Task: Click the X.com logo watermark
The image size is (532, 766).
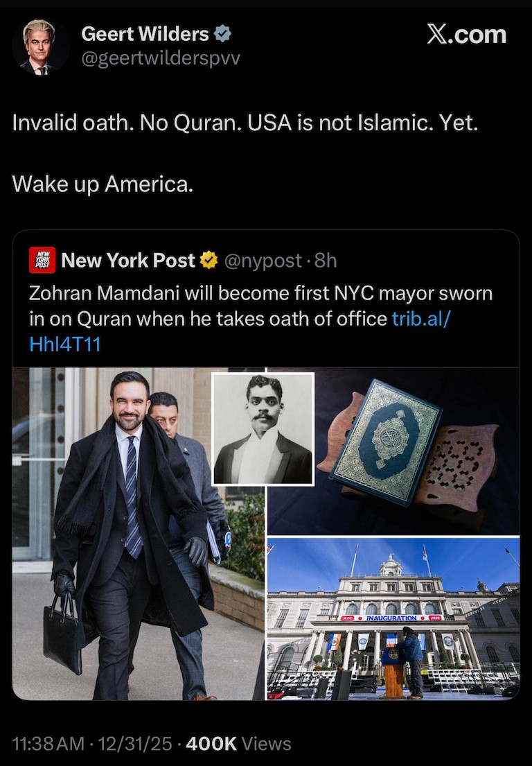Action: click(467, 34)
